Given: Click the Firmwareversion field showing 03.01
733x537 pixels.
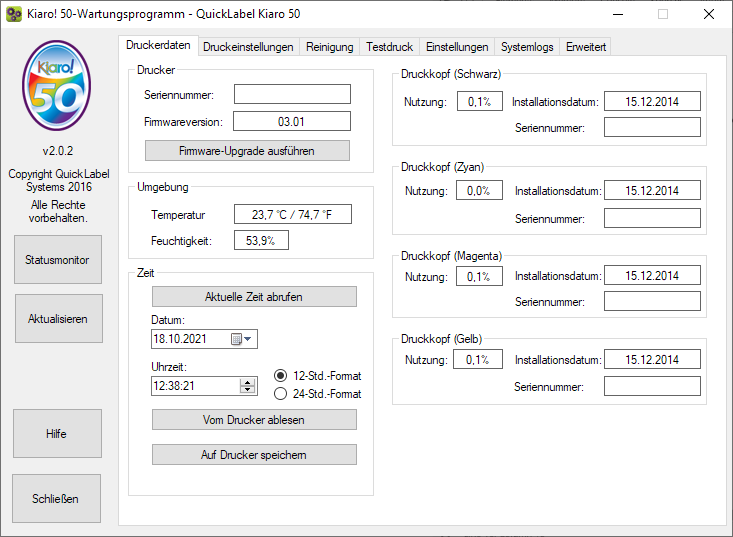Looking at the screenshot, I should [292, 121].
